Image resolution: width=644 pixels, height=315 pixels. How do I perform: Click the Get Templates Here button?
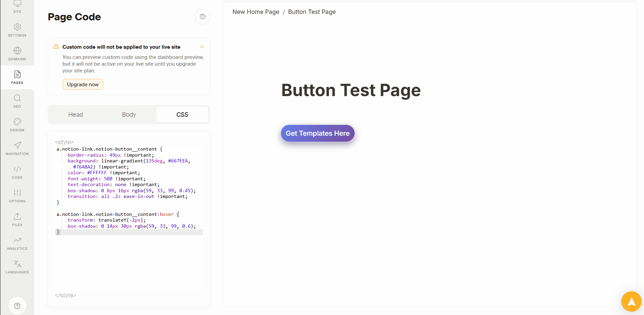tap(318, 133)
